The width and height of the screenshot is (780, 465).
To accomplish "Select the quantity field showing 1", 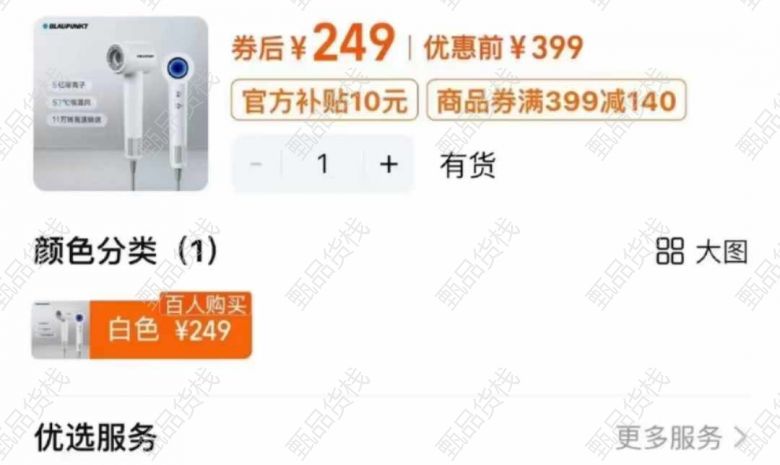I will (323, 164).
